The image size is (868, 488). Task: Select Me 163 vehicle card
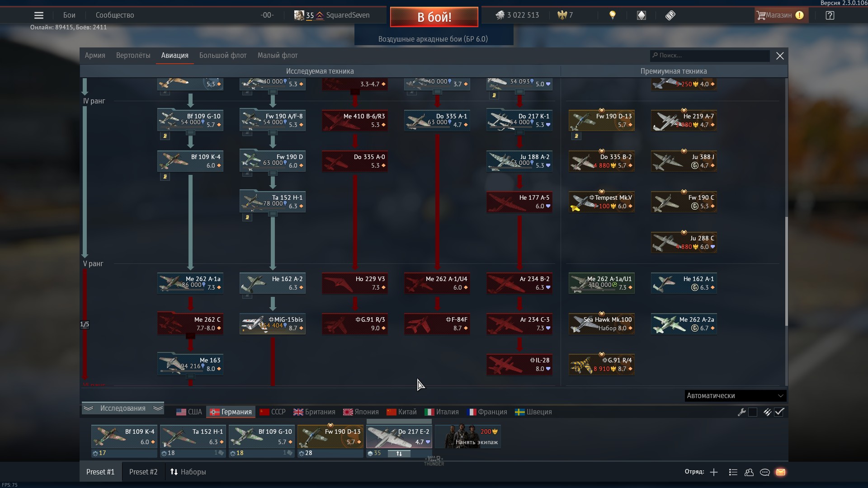190,365
